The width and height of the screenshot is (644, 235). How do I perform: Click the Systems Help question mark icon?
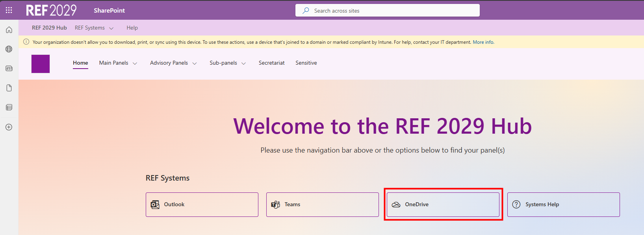(x=516, y=204)
